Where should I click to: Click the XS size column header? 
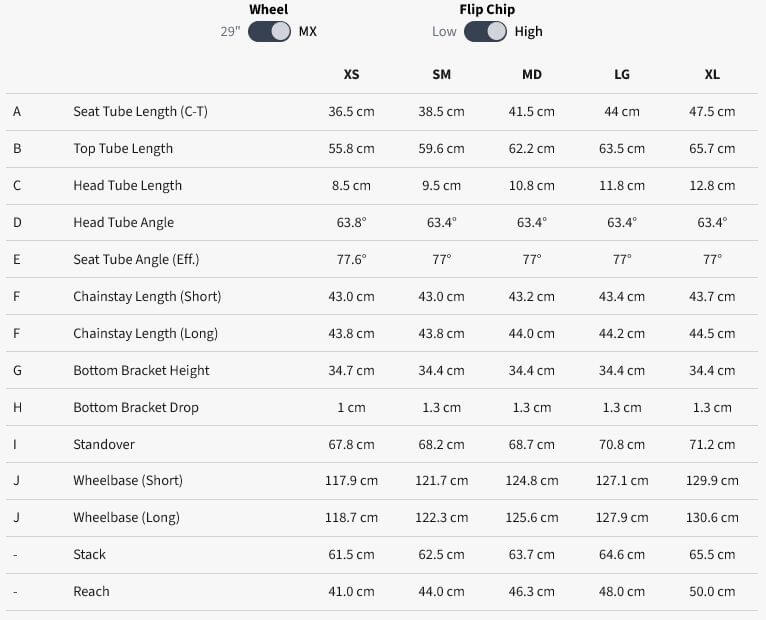click(351, 74)
